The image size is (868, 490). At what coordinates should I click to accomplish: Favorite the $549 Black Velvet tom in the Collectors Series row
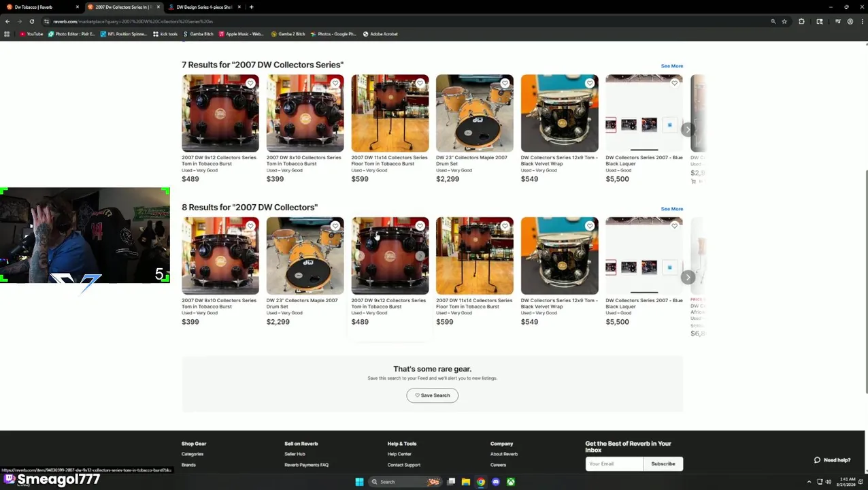click(x=590, y=83)
